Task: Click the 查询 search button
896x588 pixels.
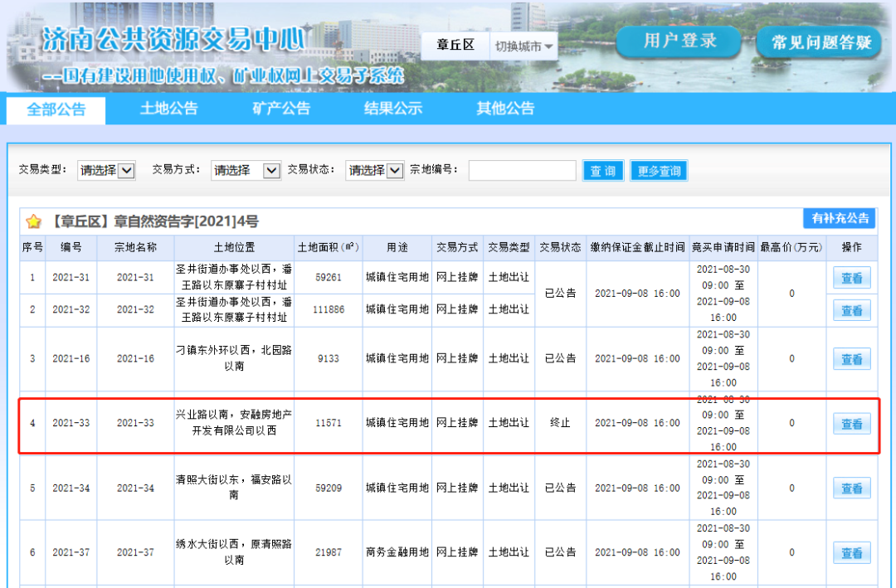Action: click(603, 171)
